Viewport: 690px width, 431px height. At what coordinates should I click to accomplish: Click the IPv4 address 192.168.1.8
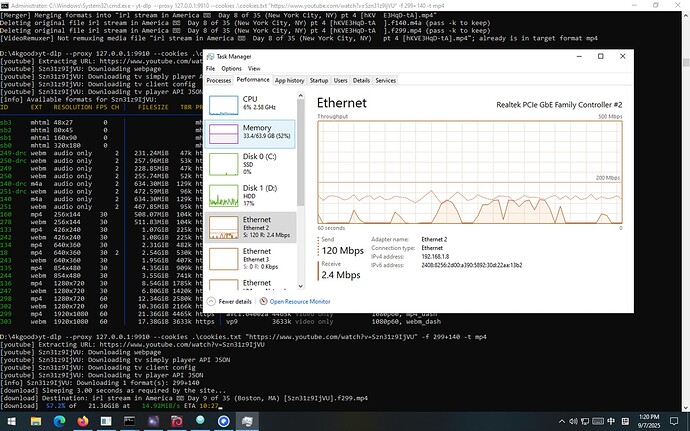point(435,257)
